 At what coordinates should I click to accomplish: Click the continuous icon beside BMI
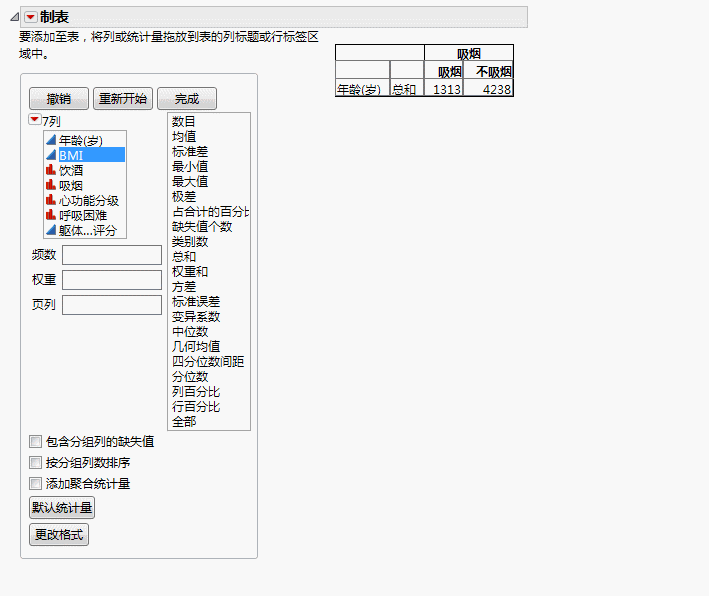pyautogui.click(x=51, y=155)
